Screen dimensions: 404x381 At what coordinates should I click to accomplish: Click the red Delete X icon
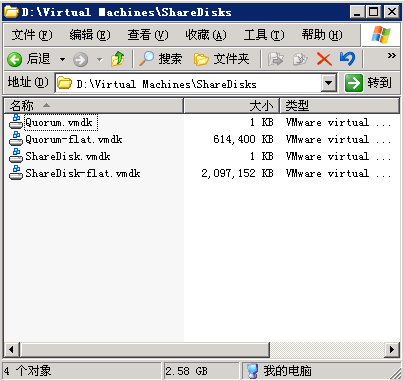(x=324, y=59)
